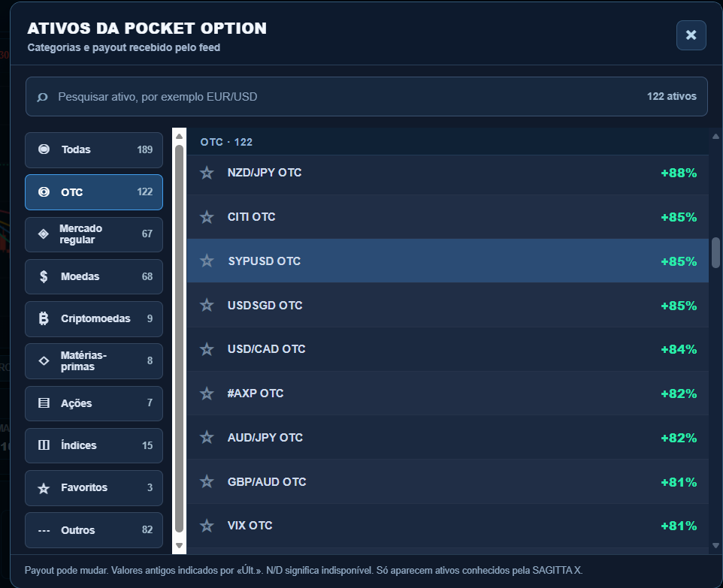Focus the asset search field

(367, 96)
